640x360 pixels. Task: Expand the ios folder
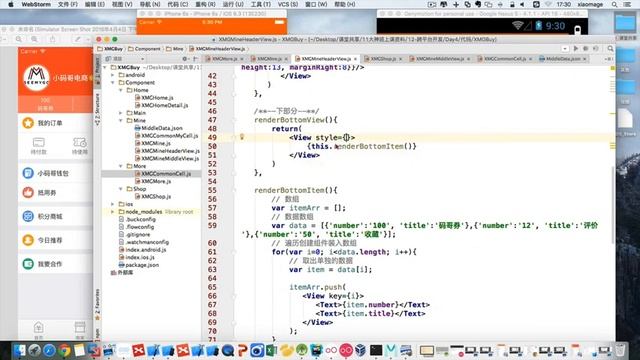113,204
